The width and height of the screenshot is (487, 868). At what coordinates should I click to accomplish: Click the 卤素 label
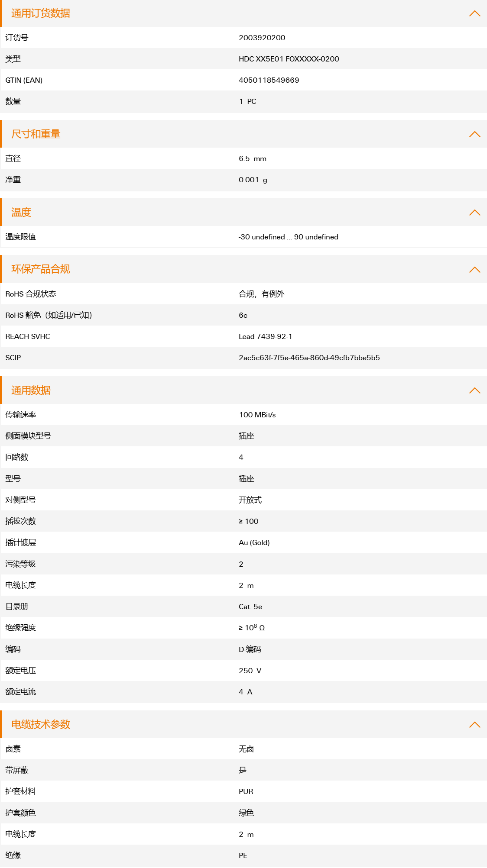pyautogui.click(x=13, y=749)
